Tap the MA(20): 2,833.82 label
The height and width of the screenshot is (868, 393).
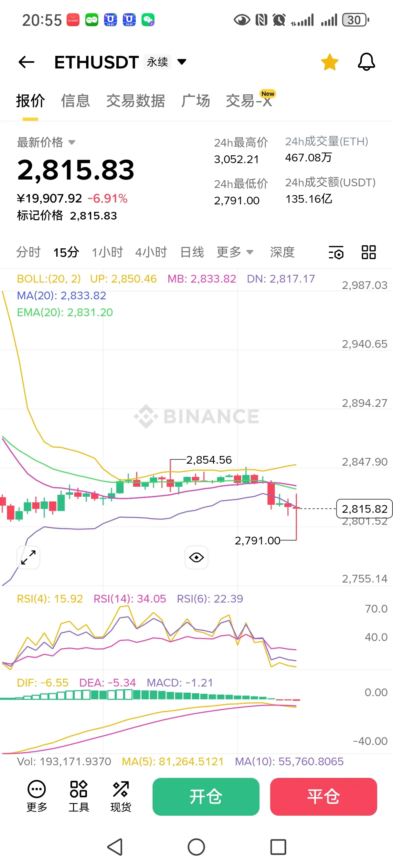click(61, 295)
